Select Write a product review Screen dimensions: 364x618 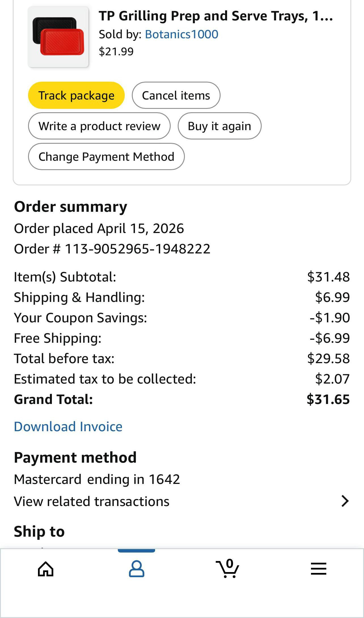[x=99, y=126]
